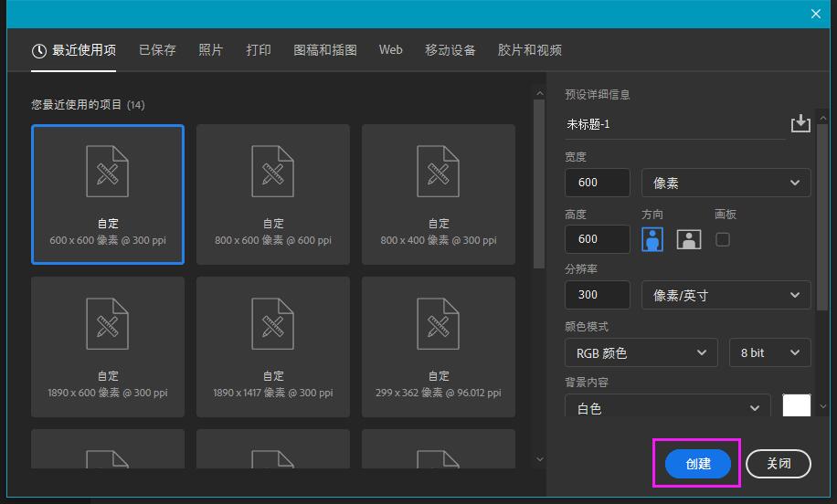The image size is (837, 504).
Task: Click document icon of 299 x 362 preset
Action: (x=439, y=324)
